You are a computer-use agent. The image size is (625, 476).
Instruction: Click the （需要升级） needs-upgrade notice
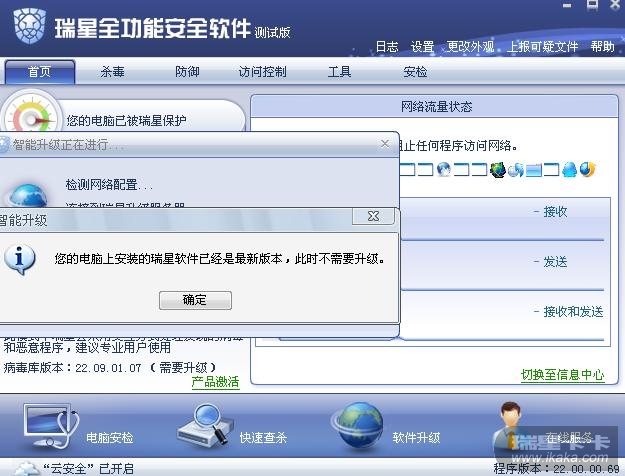184,367
